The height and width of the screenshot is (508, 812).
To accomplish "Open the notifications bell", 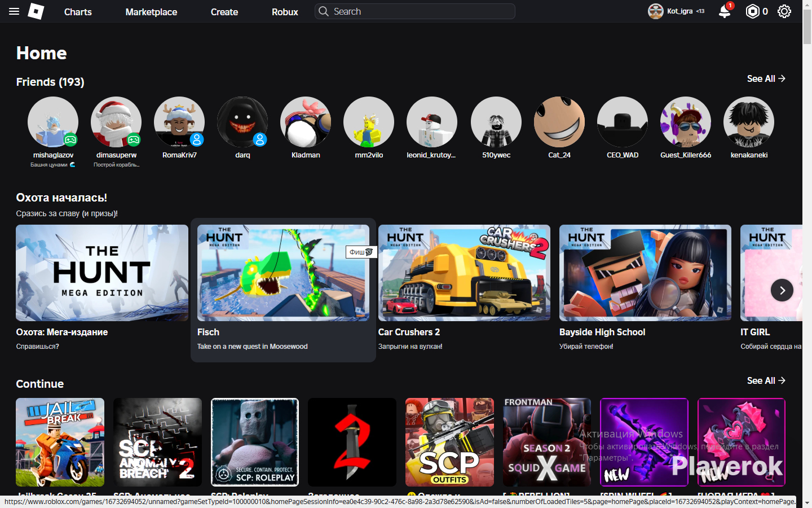I will tap(725, 11).
